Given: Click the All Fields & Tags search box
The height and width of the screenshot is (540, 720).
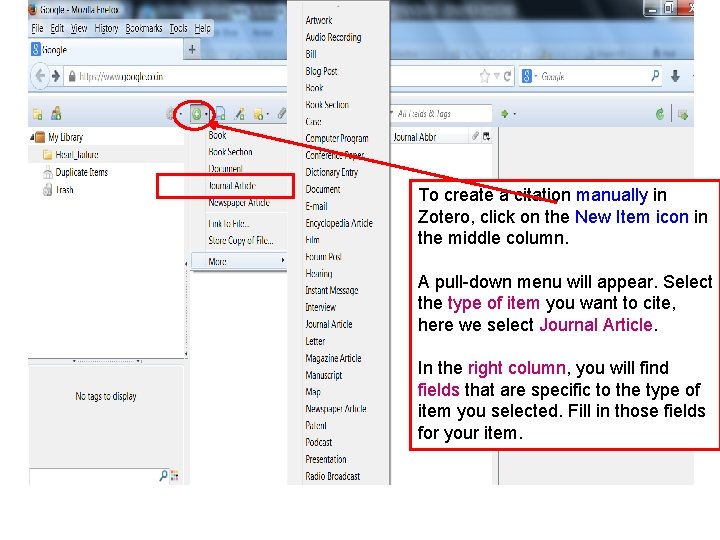Looking at the screenshot, I should click(x=441, y=113).
